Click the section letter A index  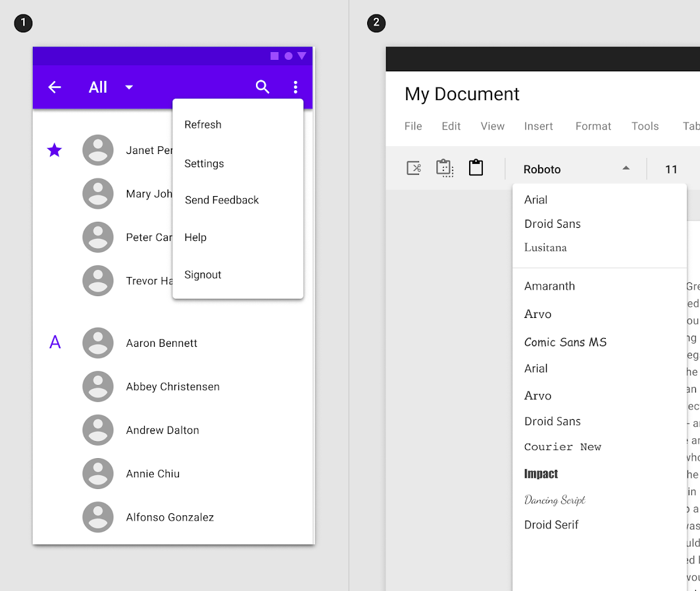[55, 342]
